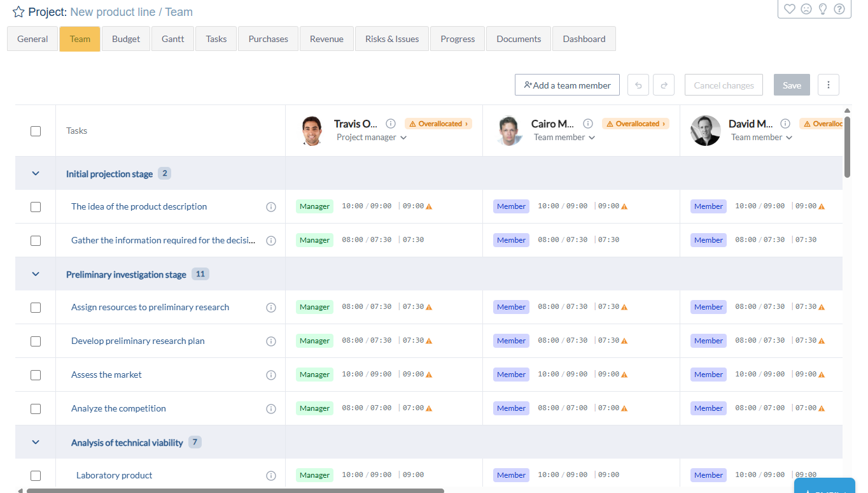This screenshot has width=868, height=493.
Task: Collapse the Initial projection stage group
Action: pos(36,173)
